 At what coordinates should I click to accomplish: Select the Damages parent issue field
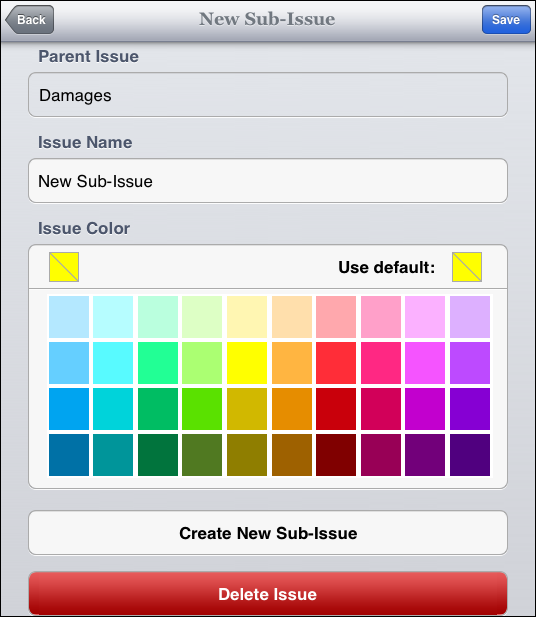[x=268, y=94]
